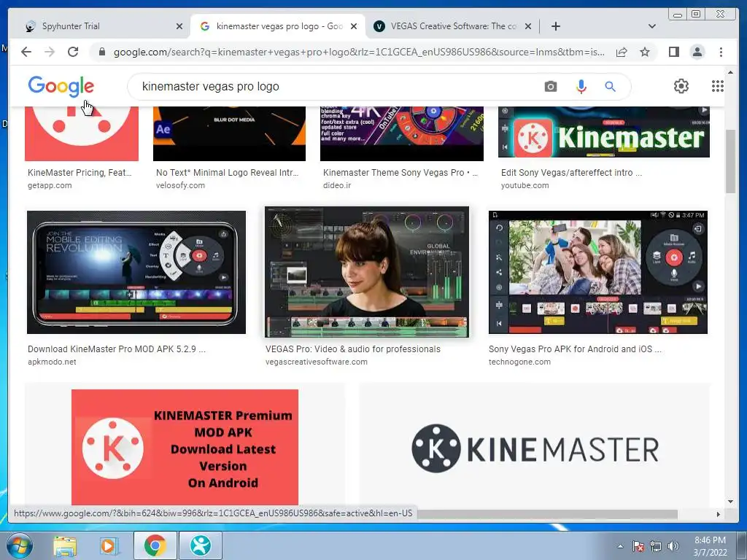
Task: Open Action Center flag icon
Action: (x=638, y=546)
